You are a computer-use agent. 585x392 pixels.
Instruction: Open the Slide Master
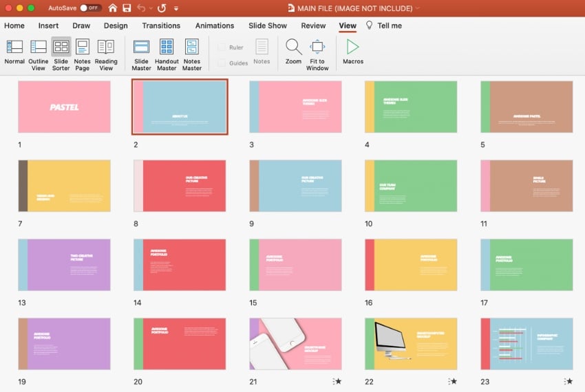(141, 54)
